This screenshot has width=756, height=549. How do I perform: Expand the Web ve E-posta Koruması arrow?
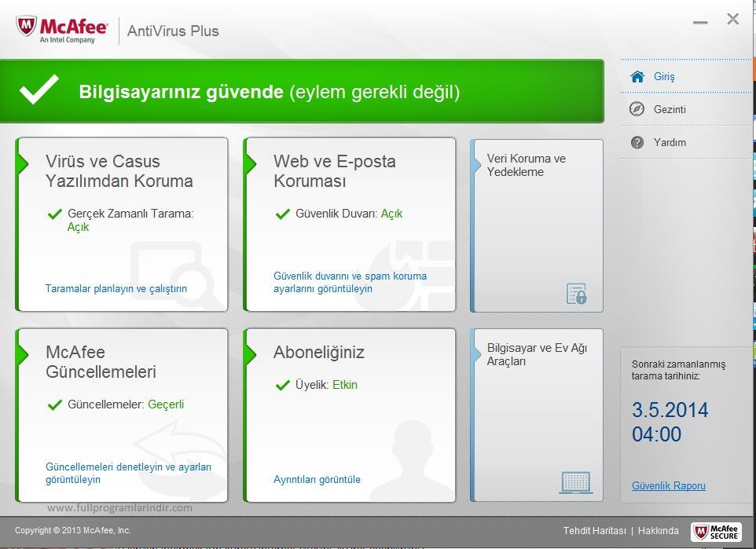pos(250,164)
